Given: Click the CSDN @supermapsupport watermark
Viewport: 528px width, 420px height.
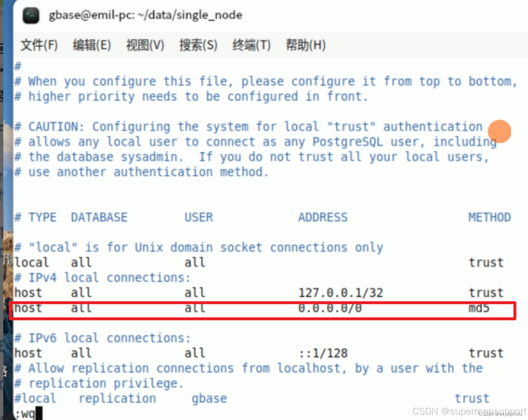Looking at the screenshot, I should point(468,411).
